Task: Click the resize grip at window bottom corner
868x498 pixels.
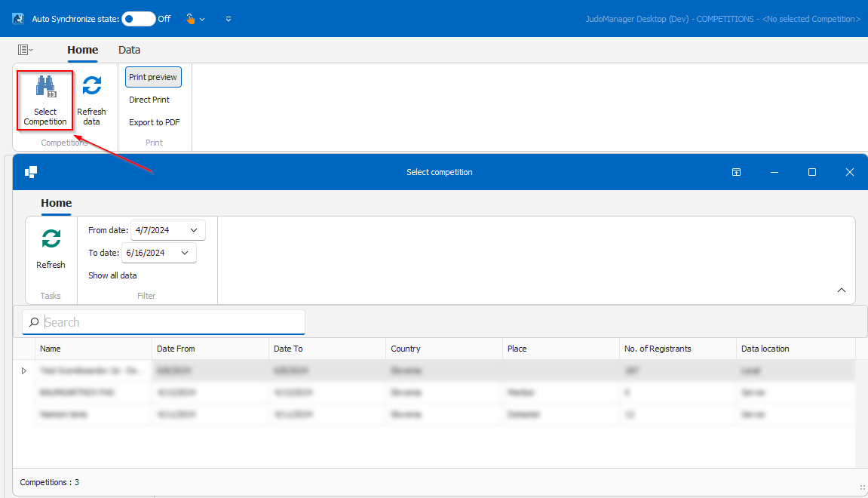Action: coord(862,487)
